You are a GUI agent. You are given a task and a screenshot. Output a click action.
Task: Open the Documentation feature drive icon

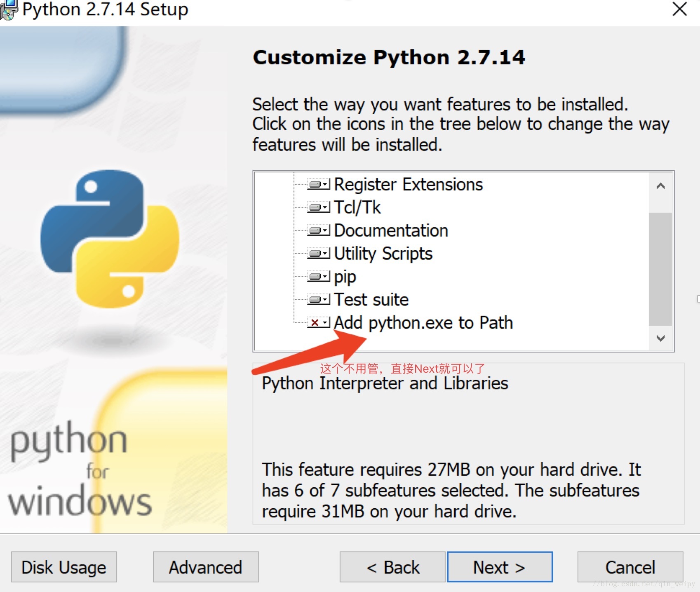(319, 230)
